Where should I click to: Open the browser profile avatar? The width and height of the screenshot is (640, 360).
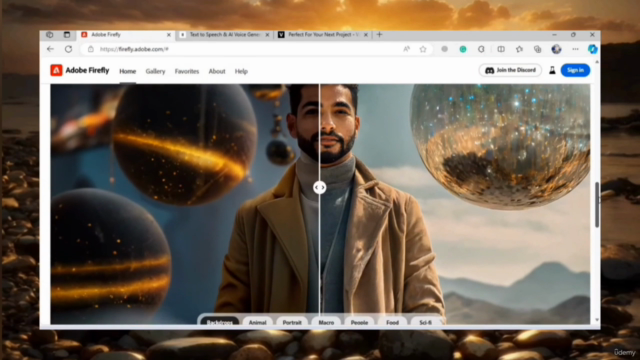[x=556, y=49]
